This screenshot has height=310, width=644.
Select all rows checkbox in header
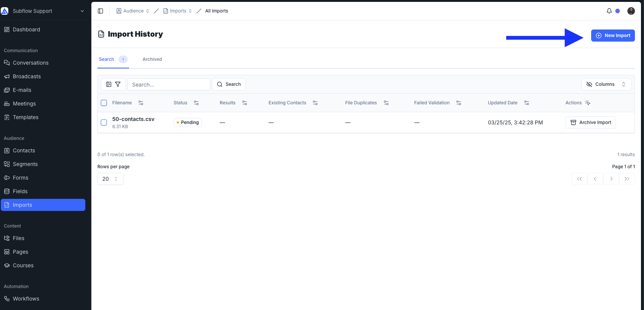tap(104, 103)
